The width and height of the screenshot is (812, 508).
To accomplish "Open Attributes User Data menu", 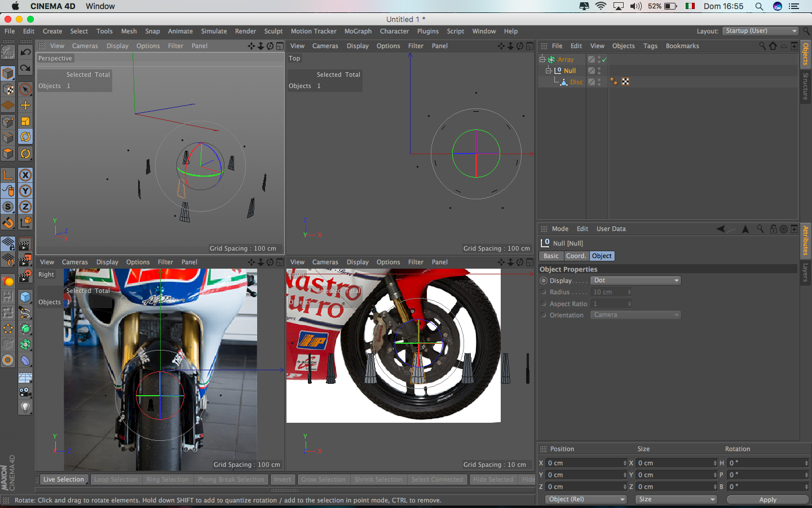I will (x=611, y=229).
